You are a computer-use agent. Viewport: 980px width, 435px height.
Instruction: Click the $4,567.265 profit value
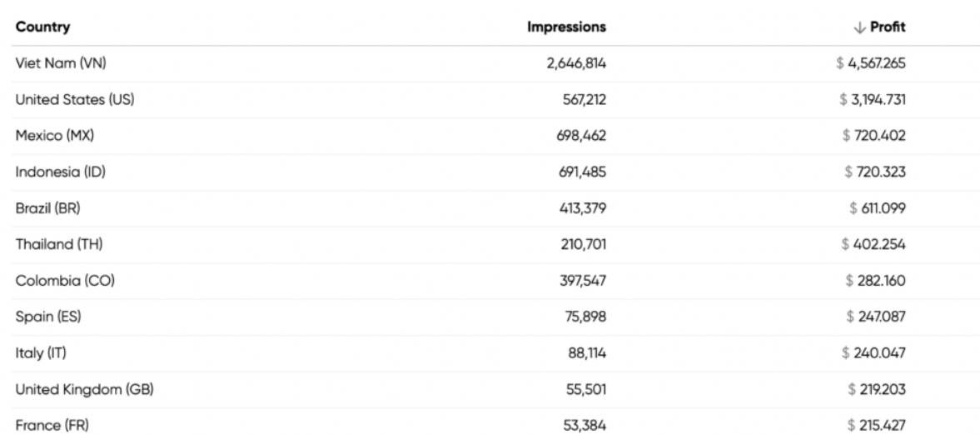(x=871, y=63)
